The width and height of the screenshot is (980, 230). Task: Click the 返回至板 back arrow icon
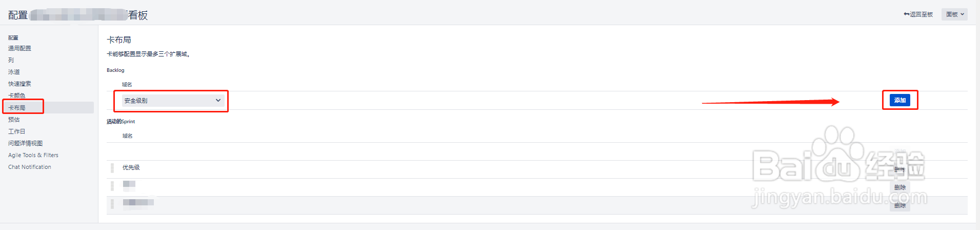(x=906, y=14)
